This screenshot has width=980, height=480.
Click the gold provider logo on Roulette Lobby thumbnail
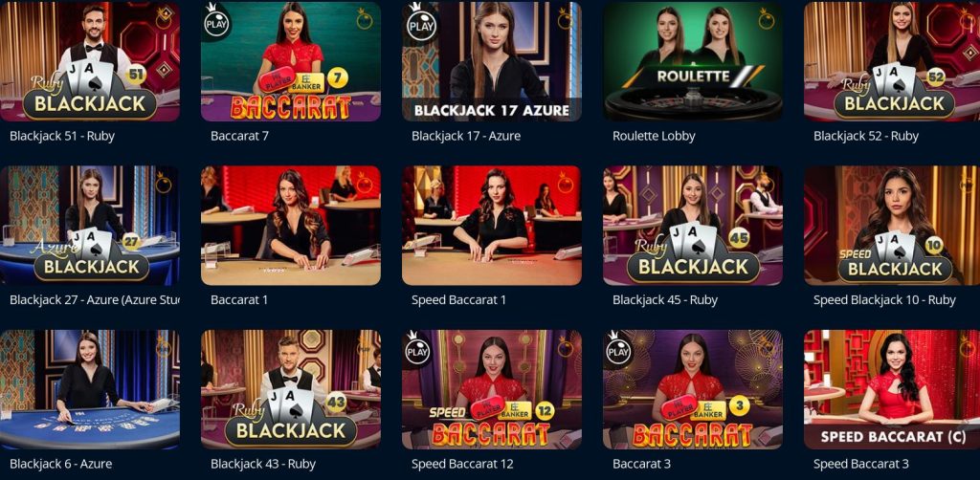767,19
